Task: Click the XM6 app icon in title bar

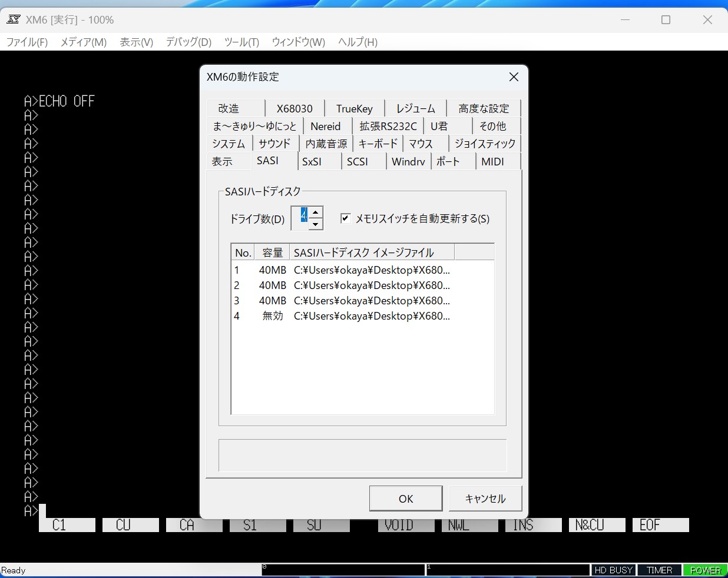Action: 13,19
